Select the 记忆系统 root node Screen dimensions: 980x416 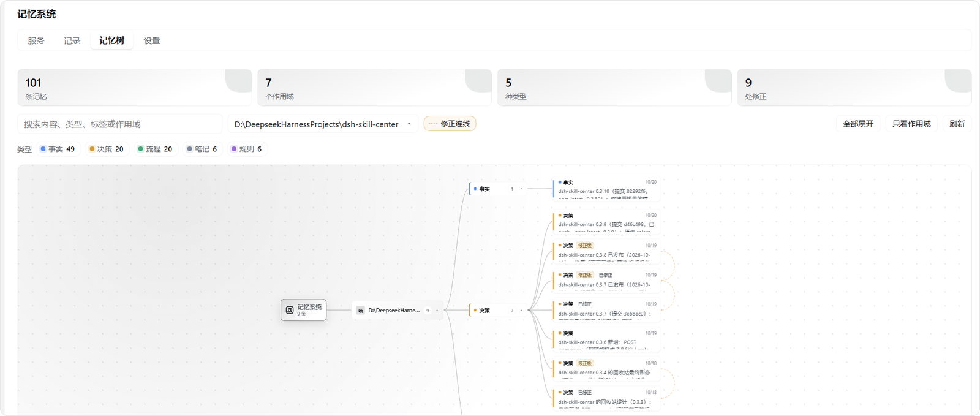(304, 310)
